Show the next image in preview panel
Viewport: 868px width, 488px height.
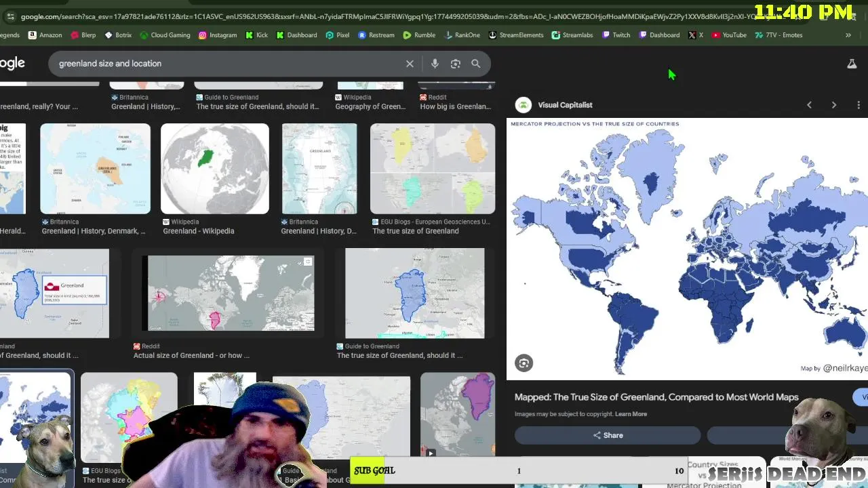pos(834,105)
